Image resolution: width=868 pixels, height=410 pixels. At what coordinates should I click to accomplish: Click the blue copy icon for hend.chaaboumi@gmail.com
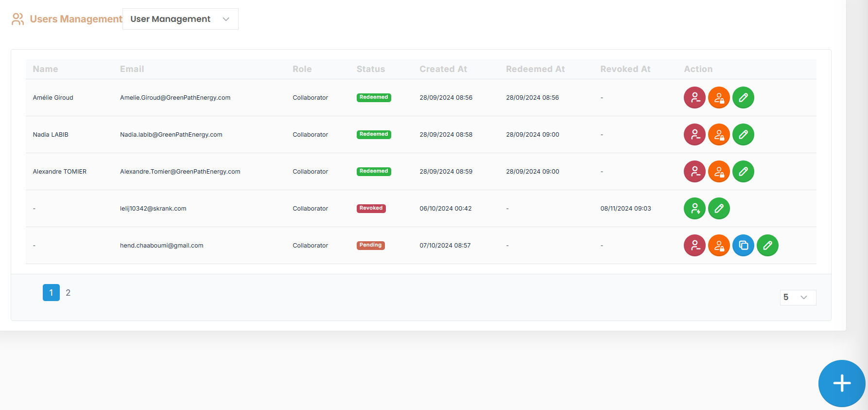743,246
